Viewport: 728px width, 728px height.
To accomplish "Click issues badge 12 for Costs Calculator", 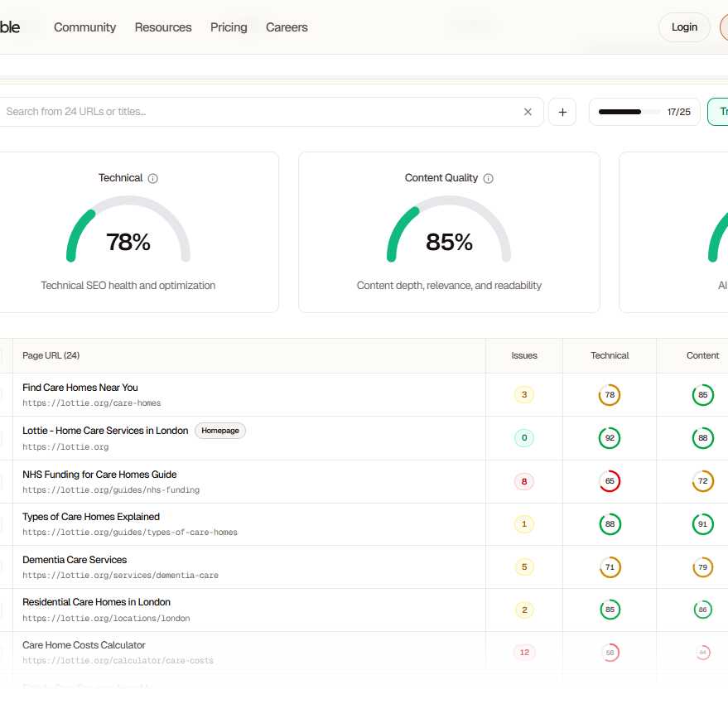I will point(523,653).
